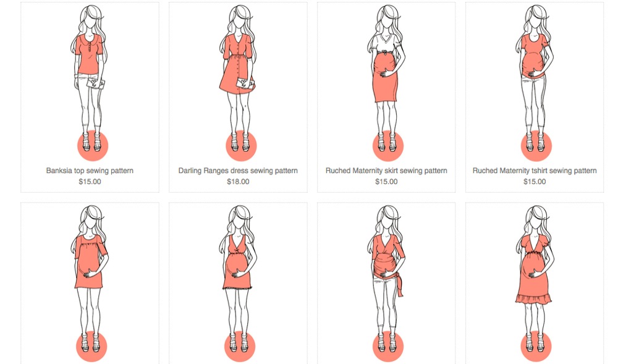This screenshot has height=364, width=618.
Task: Click the clutch purse held in Banksia illustration
Action: tap(96, 83)
